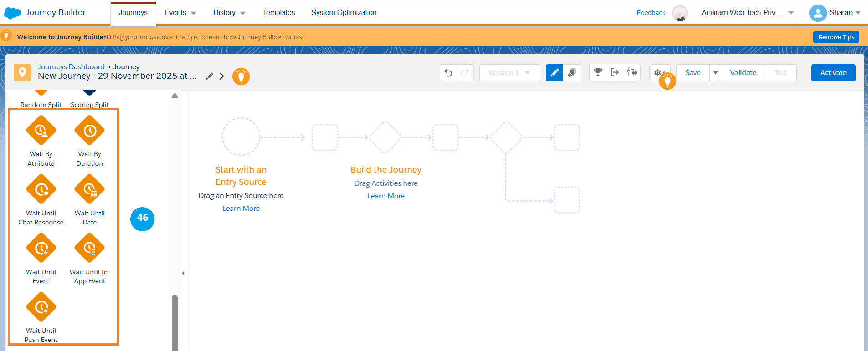Switch to the Templates tab
Image resolution: width=868 pixels, height=351 pixels.
pos(278,13)
